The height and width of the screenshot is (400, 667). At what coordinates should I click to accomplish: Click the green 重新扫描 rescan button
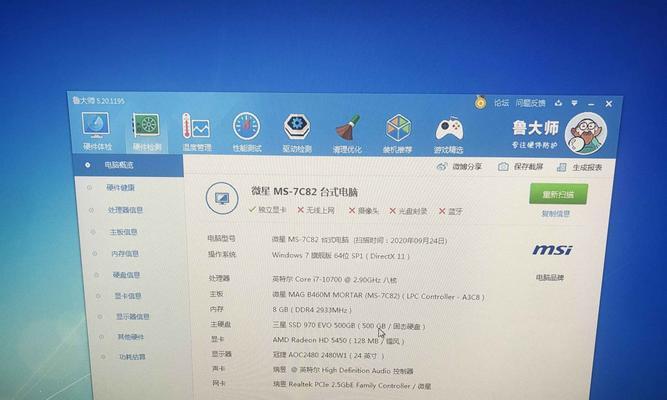point(558,194)
